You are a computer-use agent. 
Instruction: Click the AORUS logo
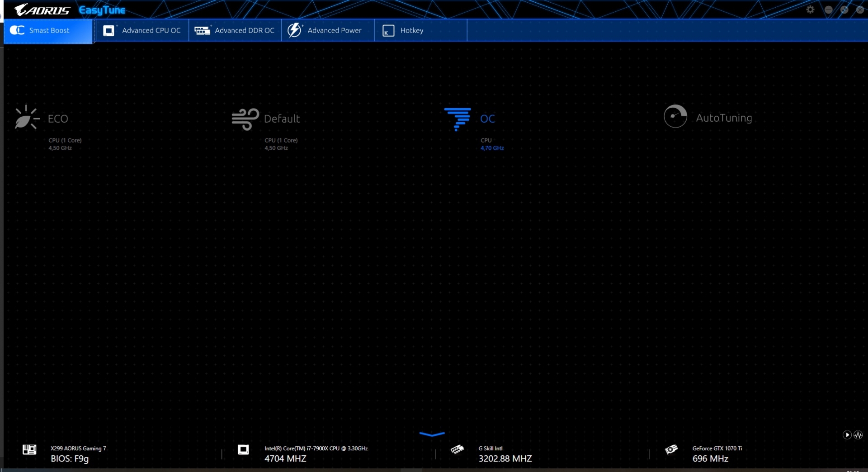42,10
